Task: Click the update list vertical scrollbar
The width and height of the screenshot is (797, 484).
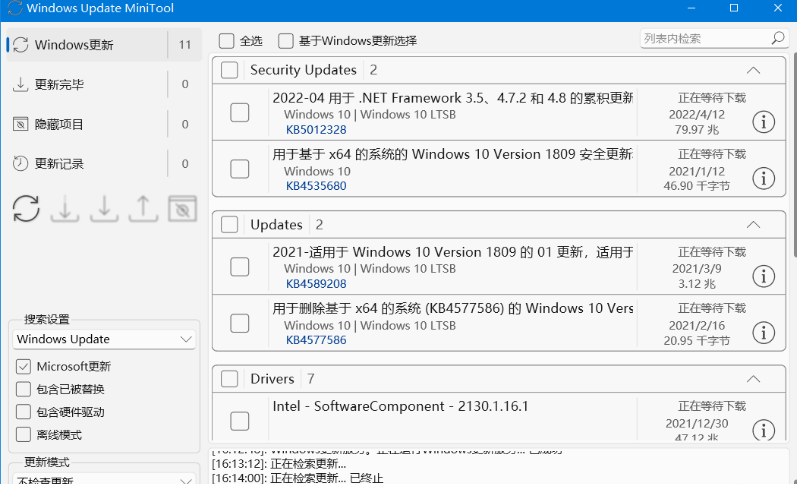Action: coord(794,247)
